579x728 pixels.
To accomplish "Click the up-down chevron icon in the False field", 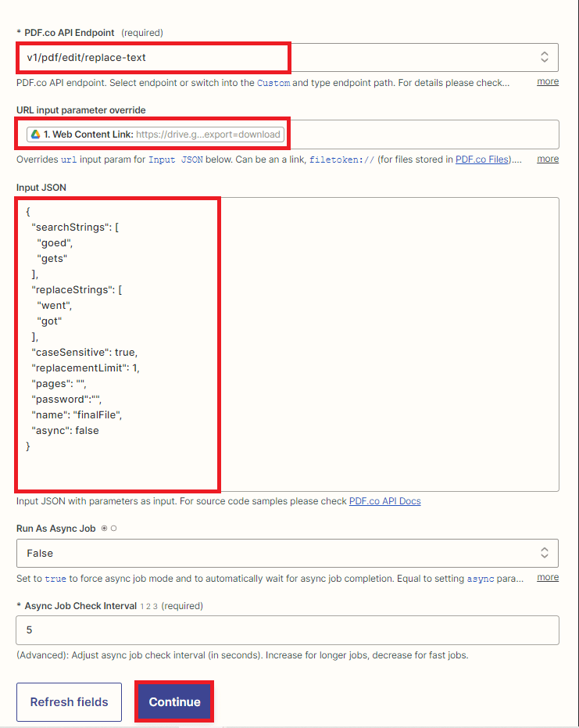I will click(545, 553).
